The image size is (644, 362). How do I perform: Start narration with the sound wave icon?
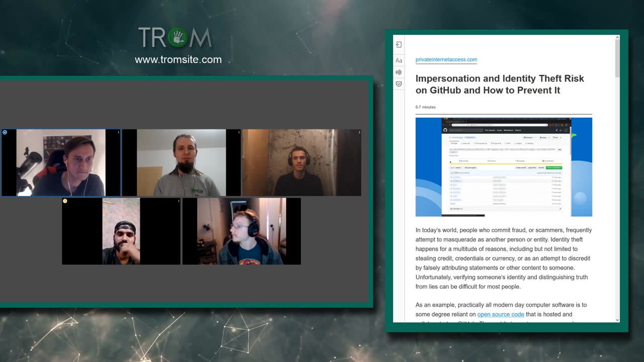click(x=398, y=72)
